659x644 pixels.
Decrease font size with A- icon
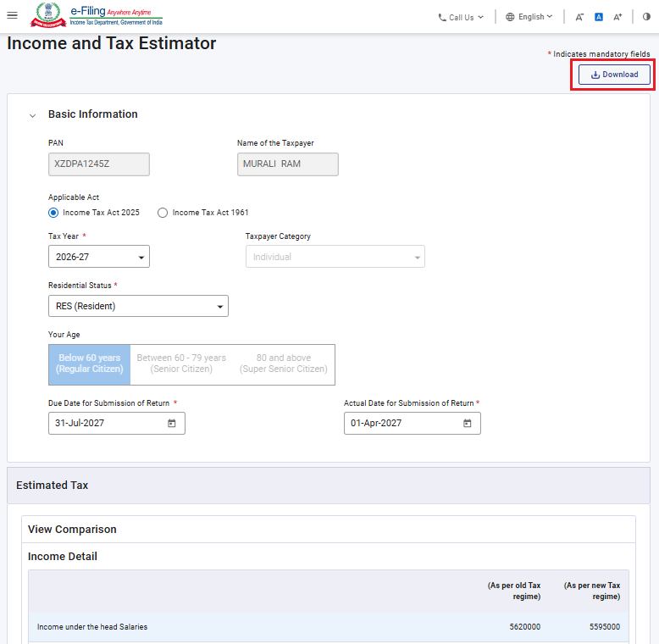click(x=579, y=17)
